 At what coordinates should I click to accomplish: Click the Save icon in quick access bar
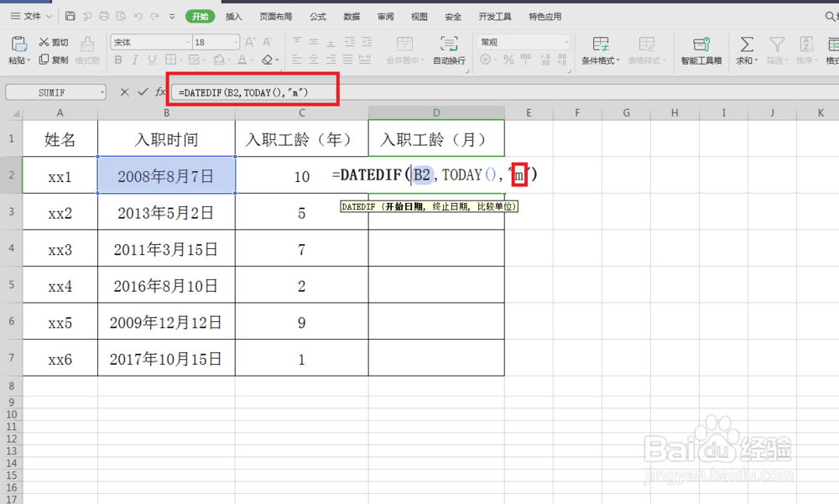[70, 16]
